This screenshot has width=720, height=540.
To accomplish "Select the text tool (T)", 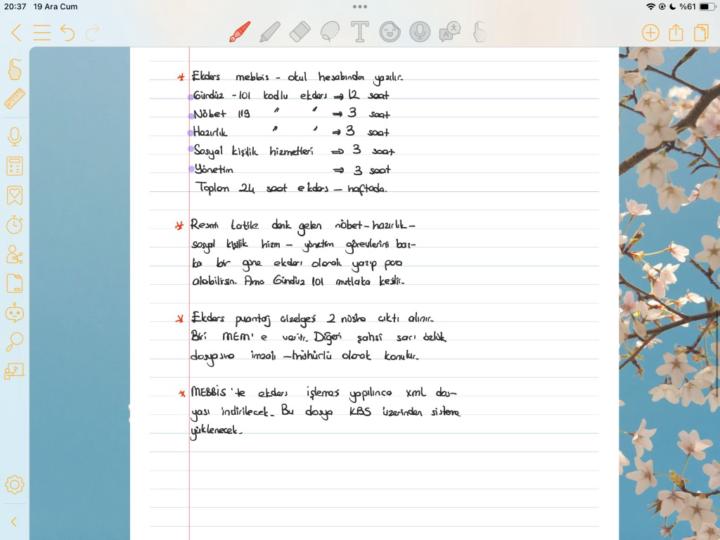I will pyautogui.click(x=360, y=32).
